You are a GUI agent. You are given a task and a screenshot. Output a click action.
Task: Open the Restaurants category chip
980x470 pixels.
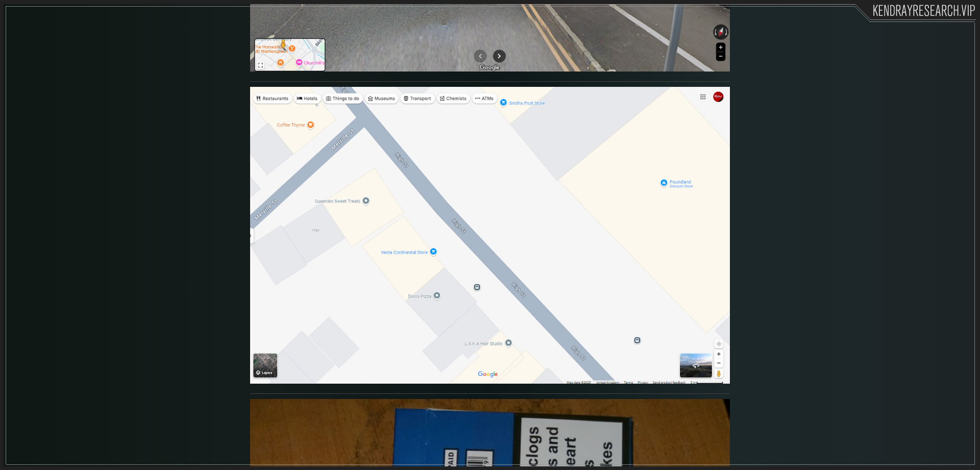[x=273, y=99]
